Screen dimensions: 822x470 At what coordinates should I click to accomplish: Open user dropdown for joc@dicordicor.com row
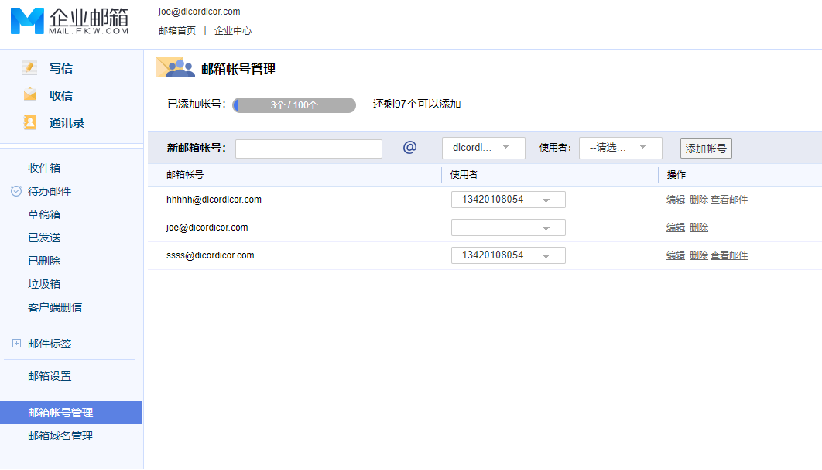coord(508,227)
